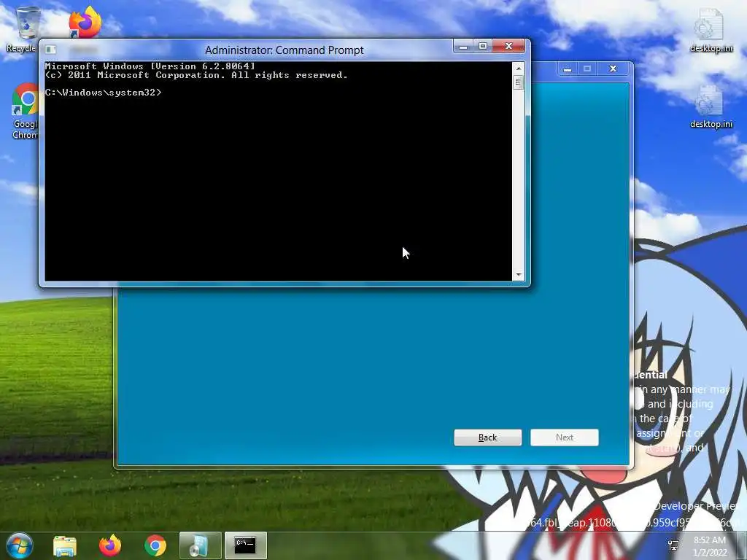Open File Explorer from the taskbar
This screenshot has width=747, height=560.
(65, 546)
